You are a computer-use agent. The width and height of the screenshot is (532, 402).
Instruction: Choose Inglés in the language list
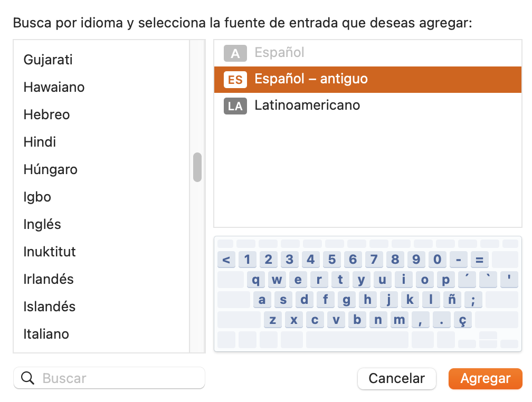[42, 224]
